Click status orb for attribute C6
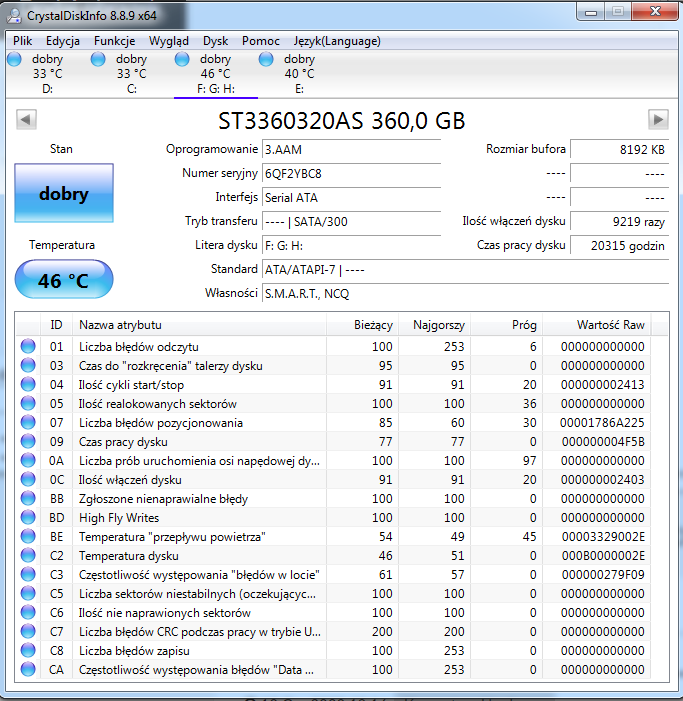The height and width of the screenshot is (701, 683). pyautogui.click(x=28, y=612)
